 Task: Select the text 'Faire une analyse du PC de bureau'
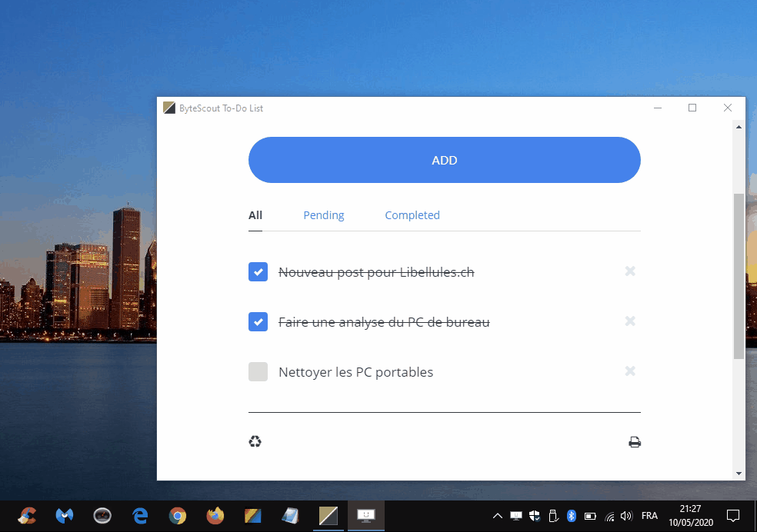pos(385,322)
